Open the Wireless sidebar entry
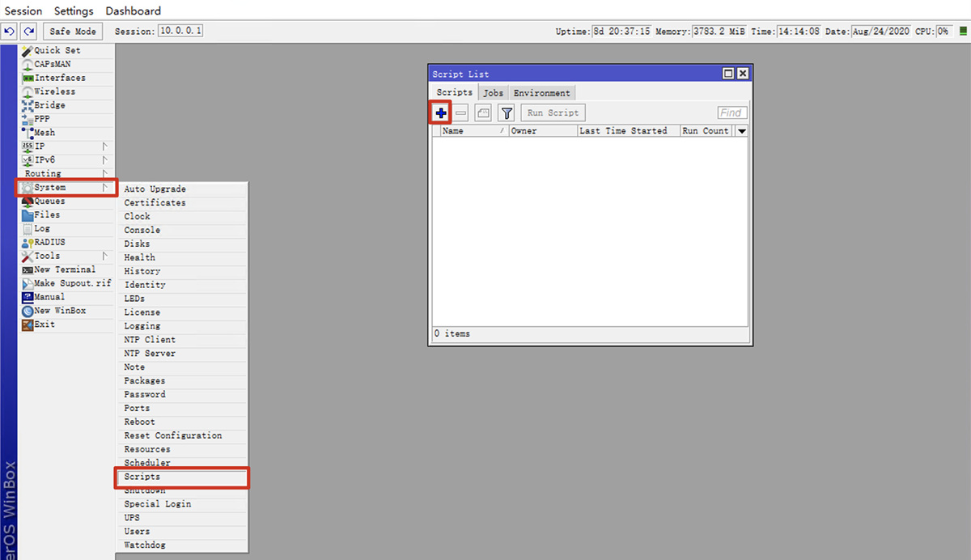The image size is (971, 560). [54, 91]
